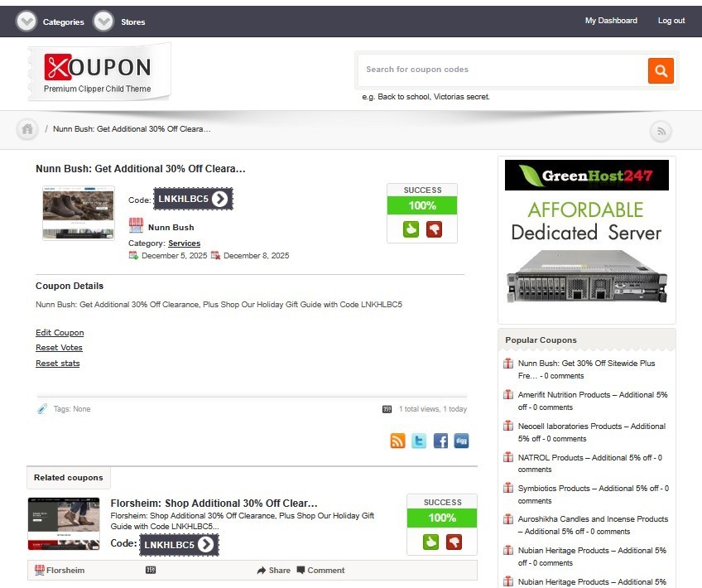The width and height of the screenshot is (702, 588).
Task: Click the Florsheim views counter icon
Action: pyautogui.click(x=151, y=570)
